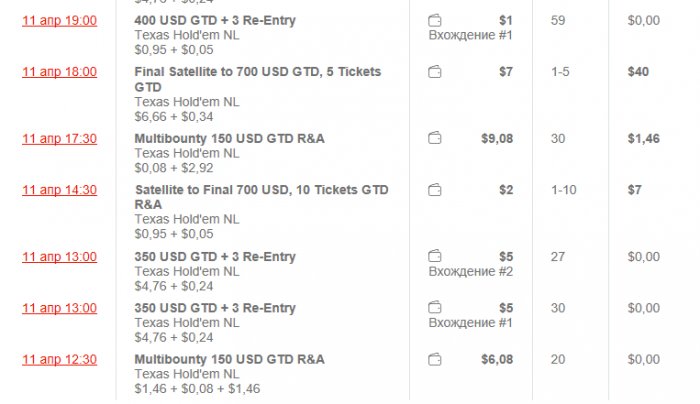Image resolution: width=700 pixels, height=404 pixels.
Task: Click wallet icon beside the $9,08 amount
Action: (435, 139)
